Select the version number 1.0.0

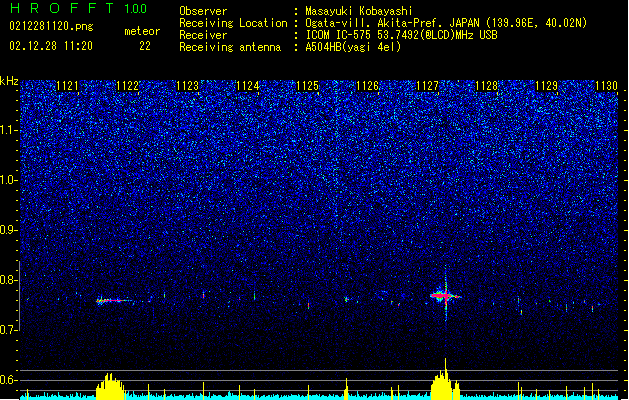pyautogui.click(x=135, y=9)
